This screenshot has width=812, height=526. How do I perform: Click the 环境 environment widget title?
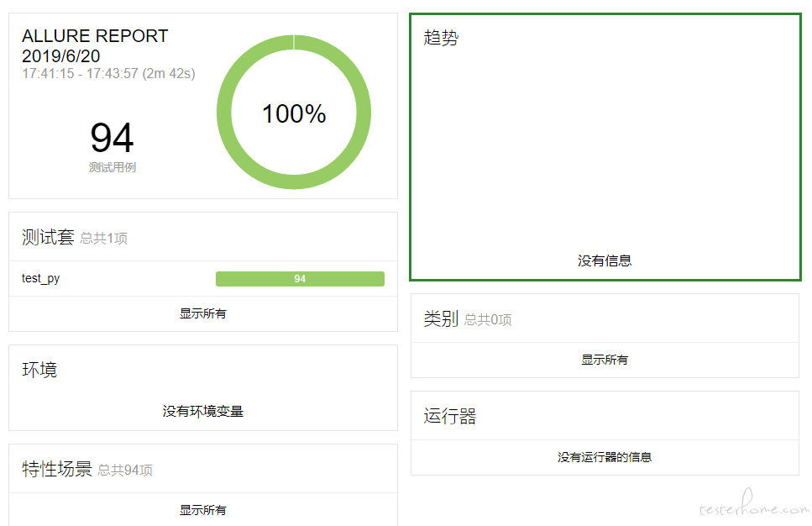[x=39, y=370]
